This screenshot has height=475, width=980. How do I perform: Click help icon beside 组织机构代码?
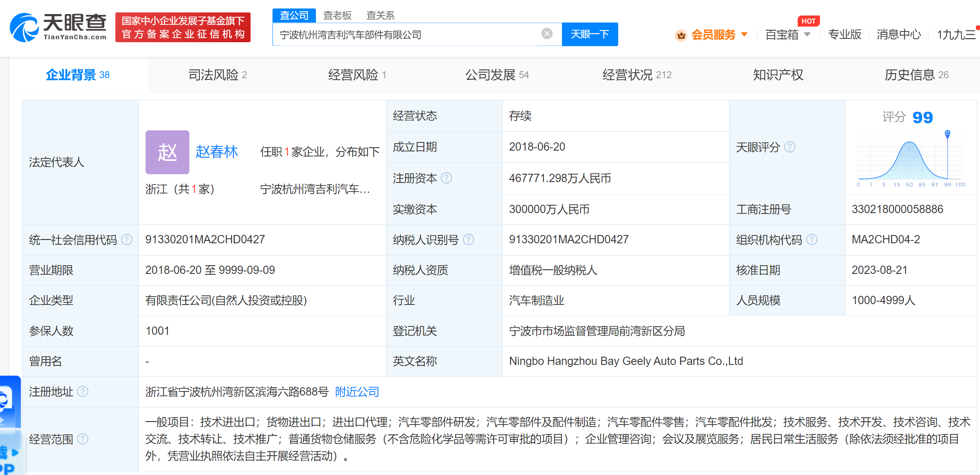coord(812,240)
